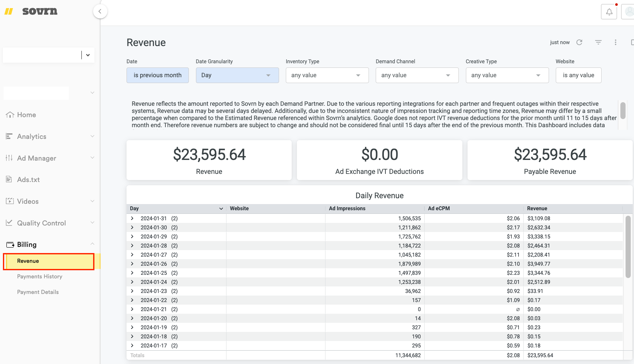The image size is (634, 364).
Task: Sort by the Website column header
Action: pos(239,209)
